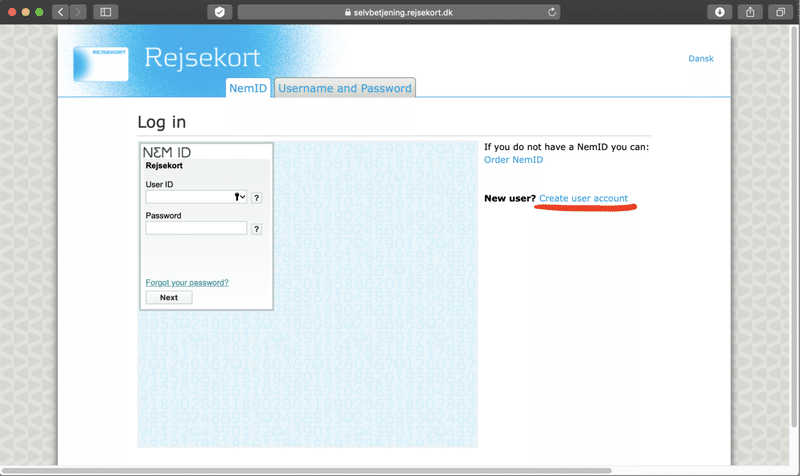The image size is (800, 476).
Task: Open the User ID help question mark
Action: click(x=257, y=198)
